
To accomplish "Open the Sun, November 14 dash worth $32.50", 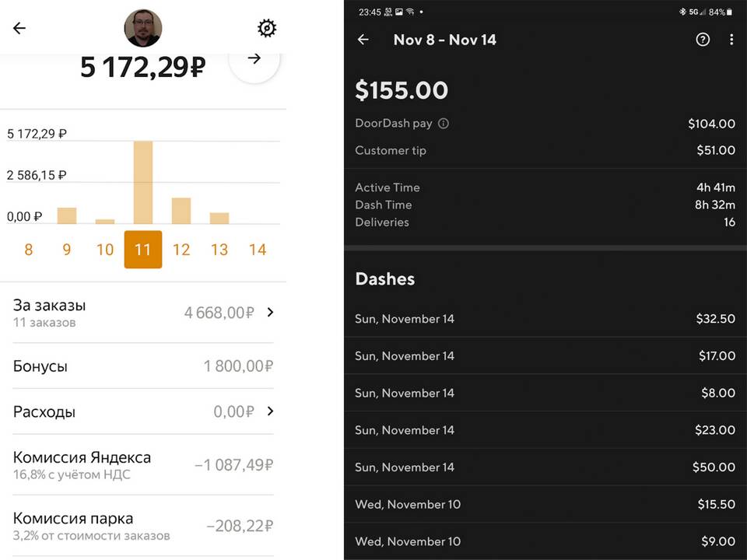I will (545, 319).
